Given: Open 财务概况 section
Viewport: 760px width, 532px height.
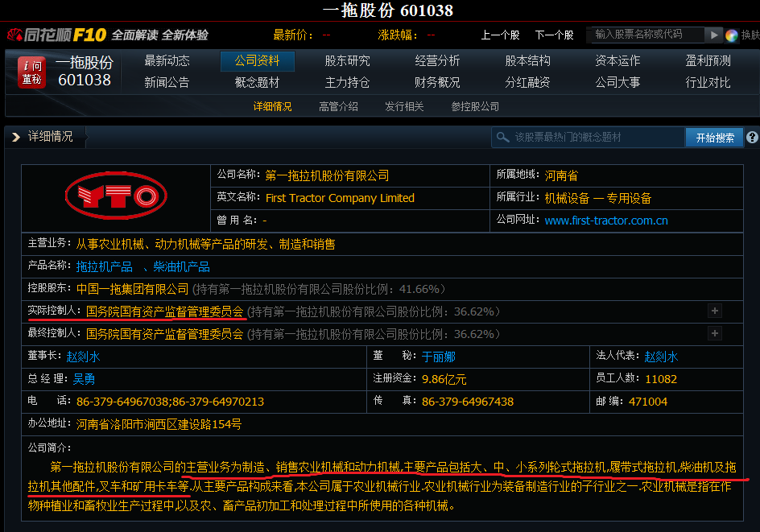Looking at the screenshot, I should point(437,82).
